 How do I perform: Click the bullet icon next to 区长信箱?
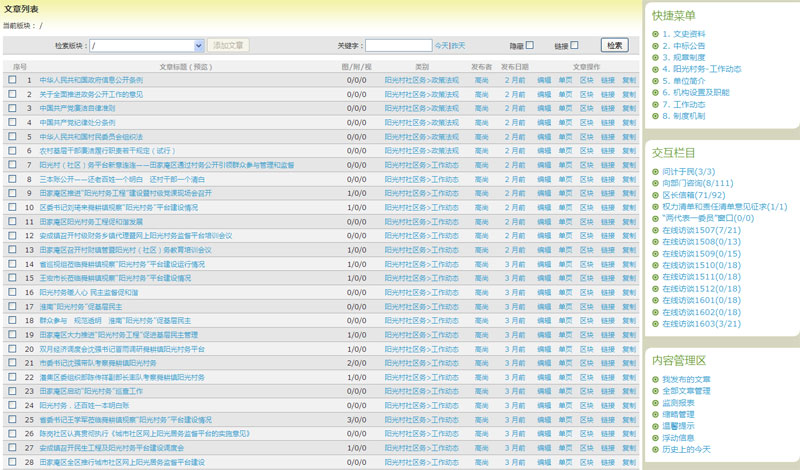coord(655,195)
